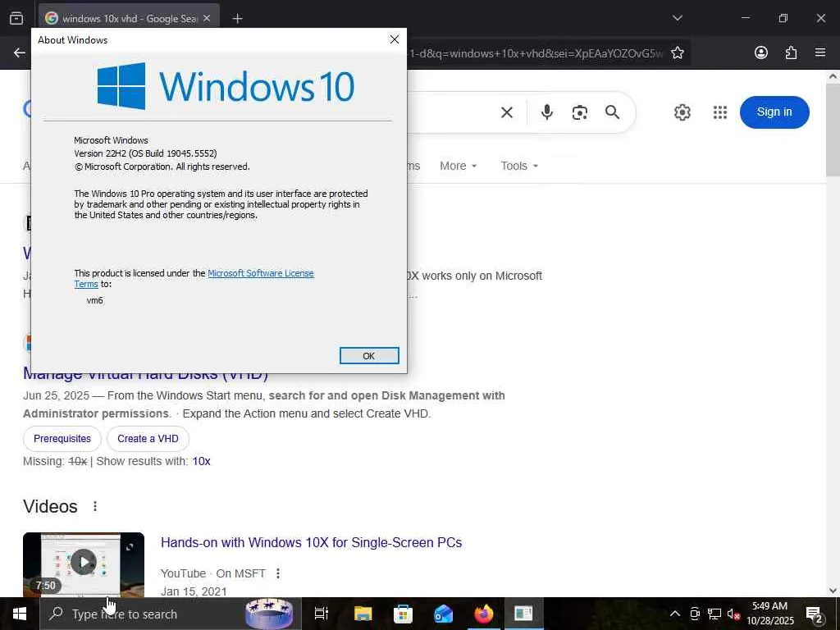
Task: Go back with the browser back arrow
Action: click(x=20, y=52)
